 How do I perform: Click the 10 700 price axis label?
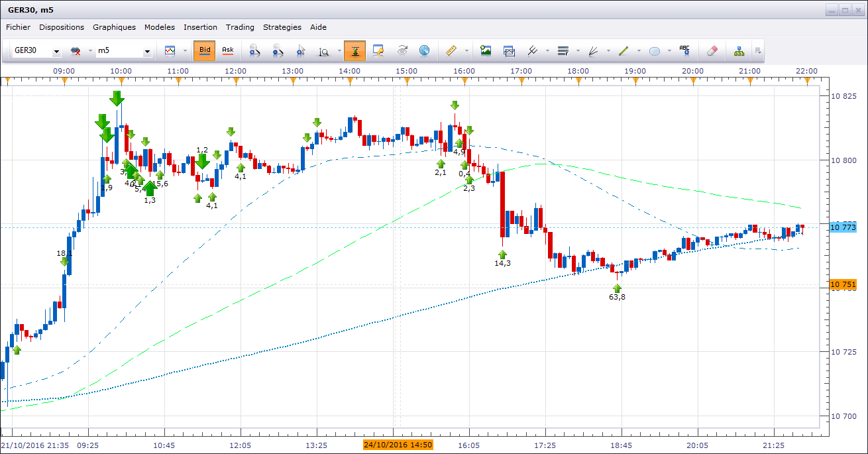844,416
